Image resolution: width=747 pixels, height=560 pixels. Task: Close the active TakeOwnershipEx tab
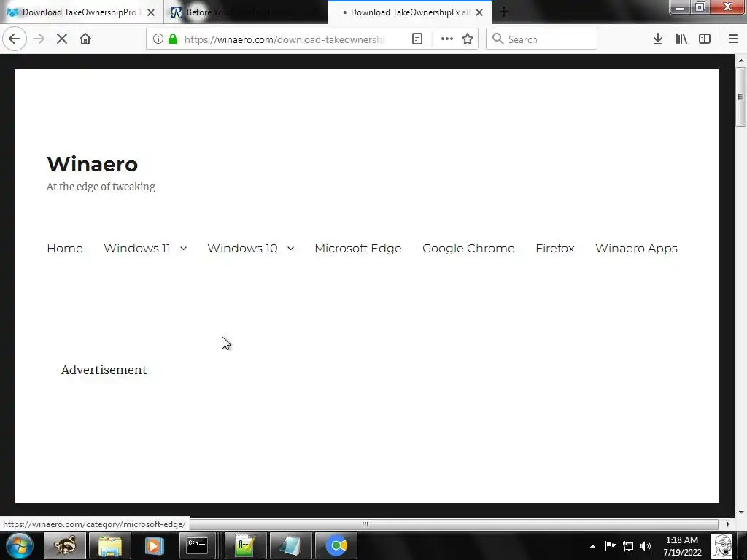[479, 12]
